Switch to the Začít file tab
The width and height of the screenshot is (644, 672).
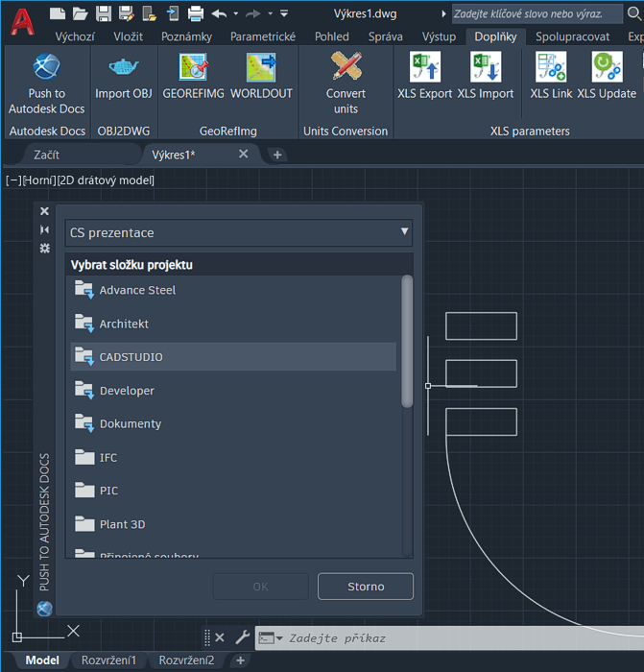coord(46,155)
